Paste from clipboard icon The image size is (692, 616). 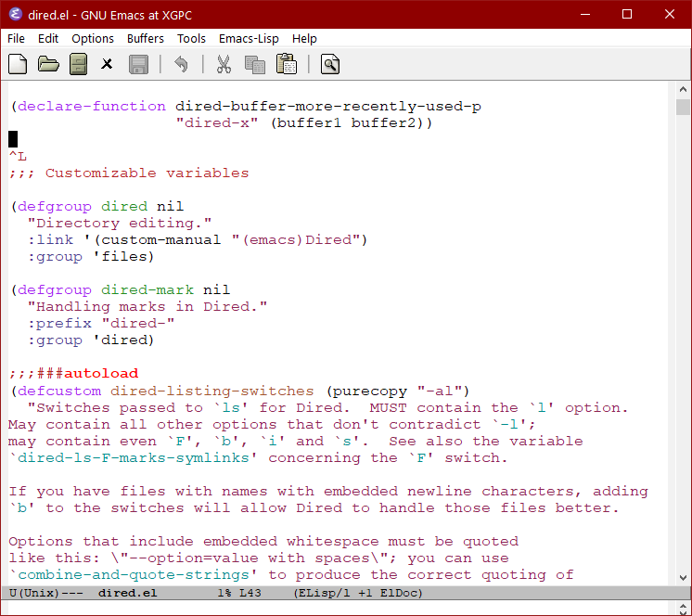click(x=287, y=64)
